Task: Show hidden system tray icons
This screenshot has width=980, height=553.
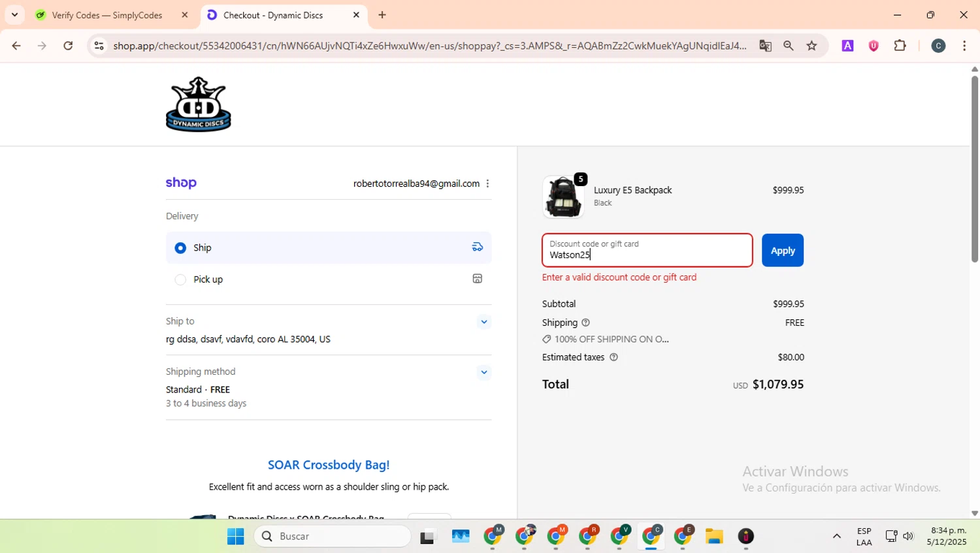Action: (x=836, y=537)
